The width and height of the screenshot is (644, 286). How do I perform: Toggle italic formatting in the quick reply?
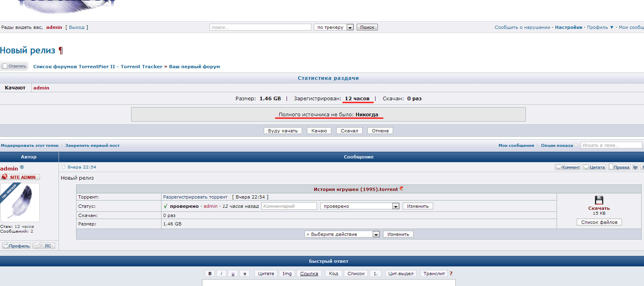221,274
